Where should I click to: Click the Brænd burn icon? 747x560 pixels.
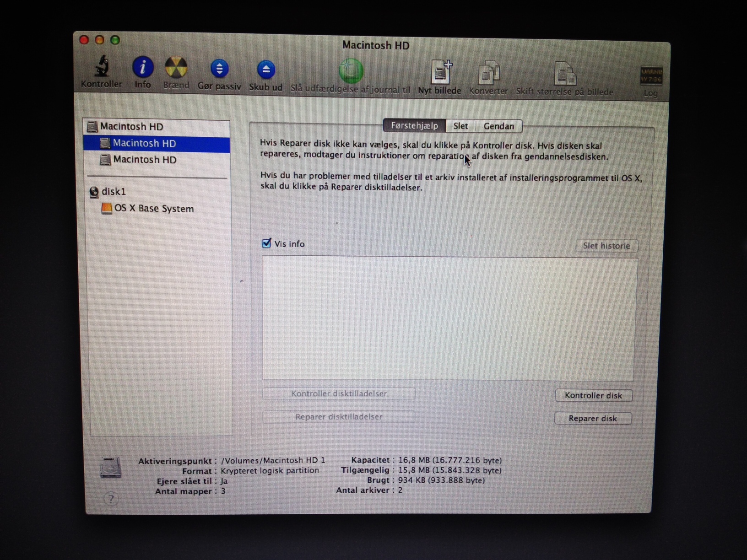176,68
